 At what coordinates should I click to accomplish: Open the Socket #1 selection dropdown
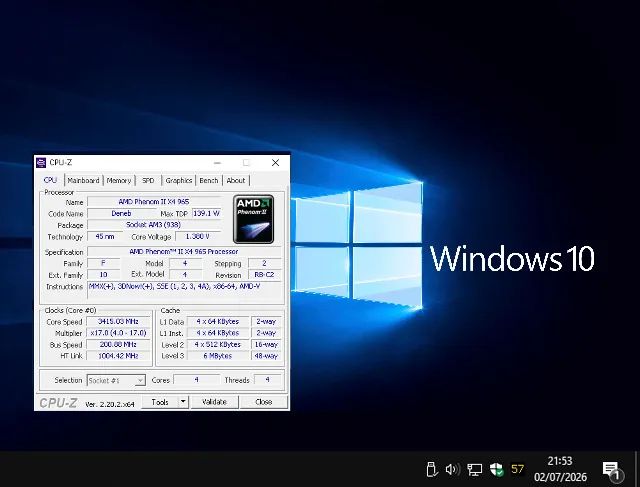click(116, 380)
